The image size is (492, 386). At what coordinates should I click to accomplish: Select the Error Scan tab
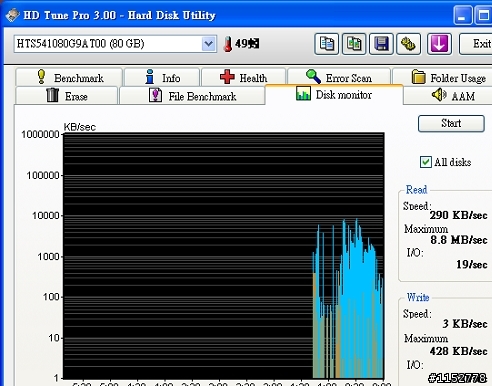(x=339, y=77)
